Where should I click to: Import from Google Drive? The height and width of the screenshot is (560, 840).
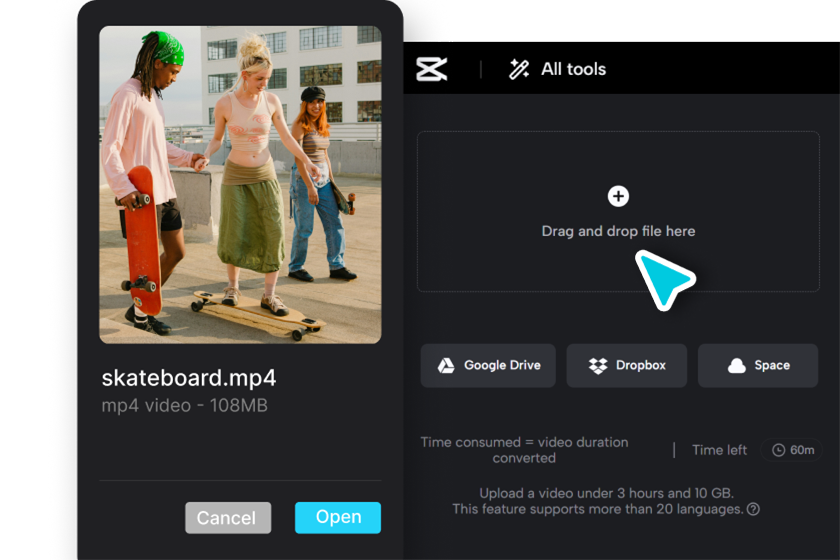tap(488, 365)
